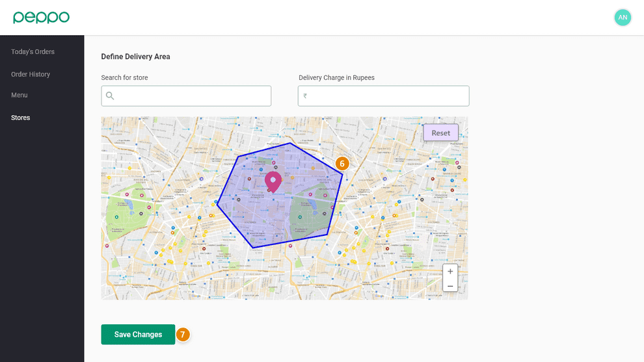Go to Today's Orders in the sidebar

tap(33, 52)
